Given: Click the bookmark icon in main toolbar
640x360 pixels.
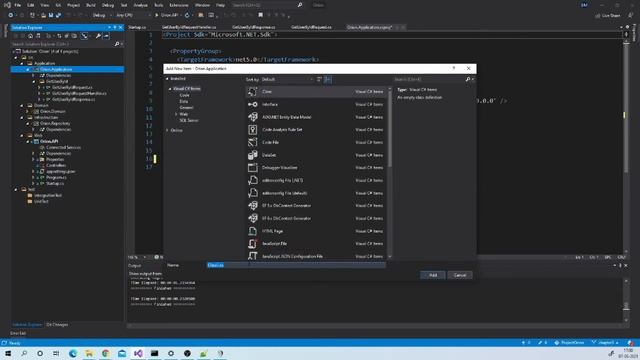Looking at the screenshot, I should [x=260, y=16].
